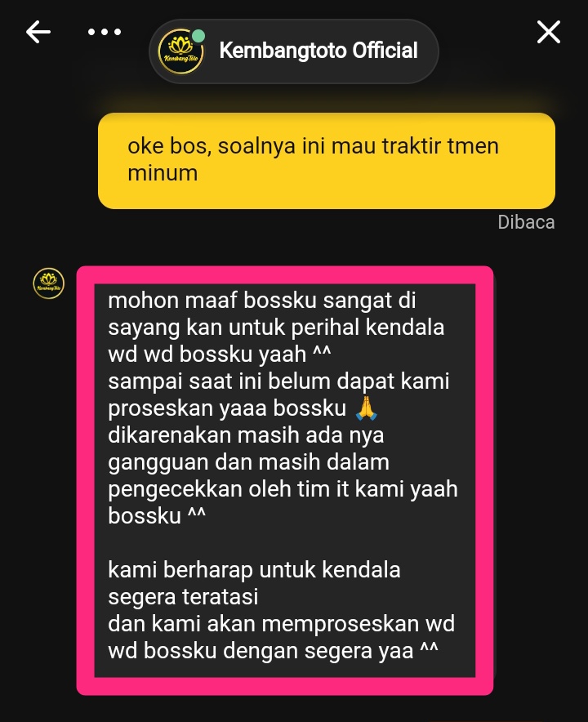Tap 'wd bossku dengan segera yaa' line

pos(273,651)
